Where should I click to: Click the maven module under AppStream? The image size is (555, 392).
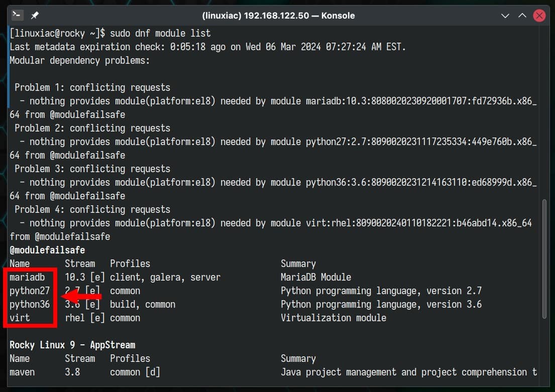click(x=22, y=371)
